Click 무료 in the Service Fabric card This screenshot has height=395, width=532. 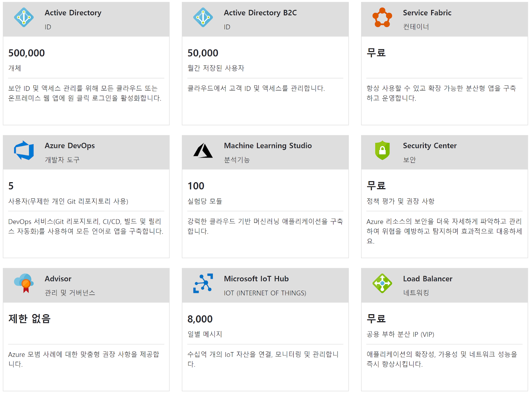[376, 53]
